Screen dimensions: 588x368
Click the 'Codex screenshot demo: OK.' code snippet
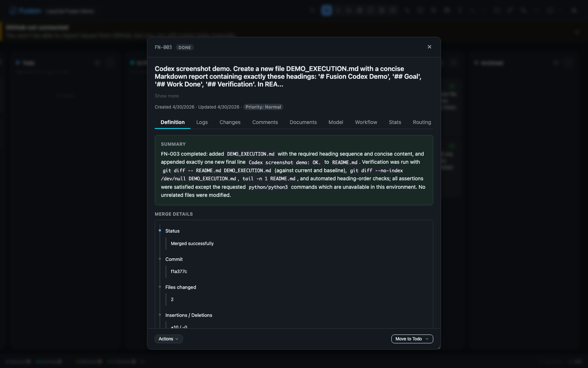point(284,162)
